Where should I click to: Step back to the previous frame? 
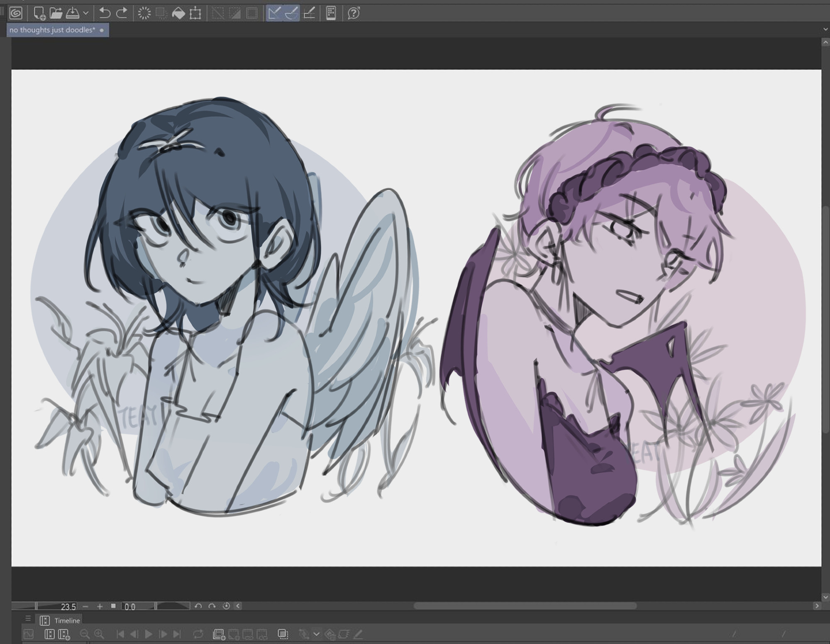(134, 634)
